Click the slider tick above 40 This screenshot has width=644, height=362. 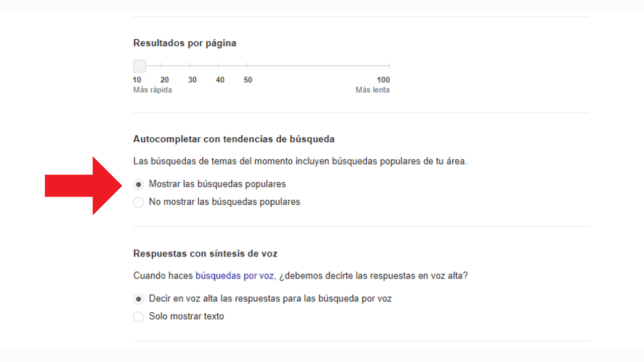click(x=219, y=65)
